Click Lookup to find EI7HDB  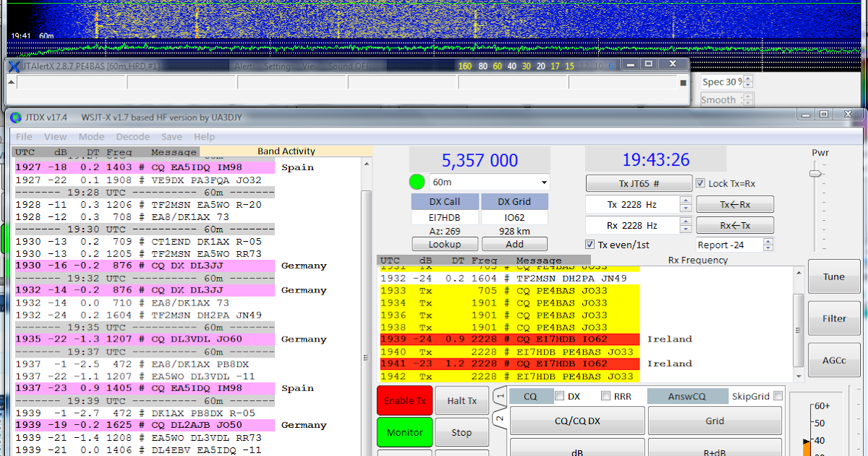445,244
